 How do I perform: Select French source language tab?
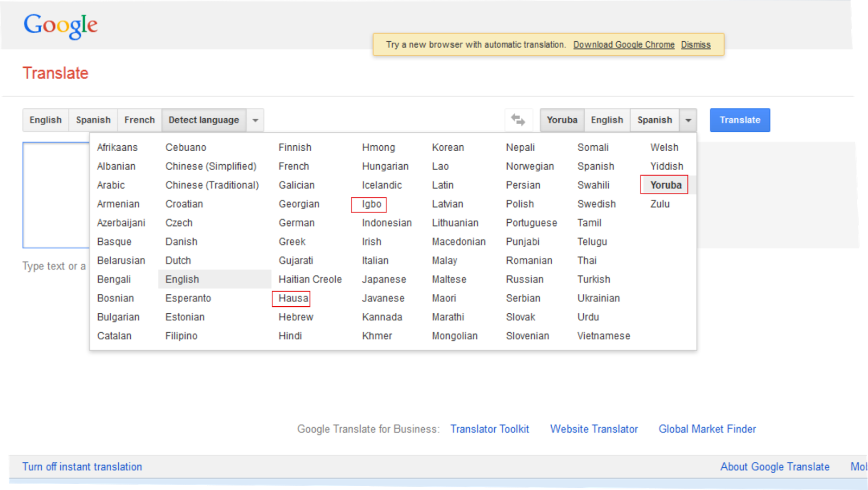pos(139,120)
